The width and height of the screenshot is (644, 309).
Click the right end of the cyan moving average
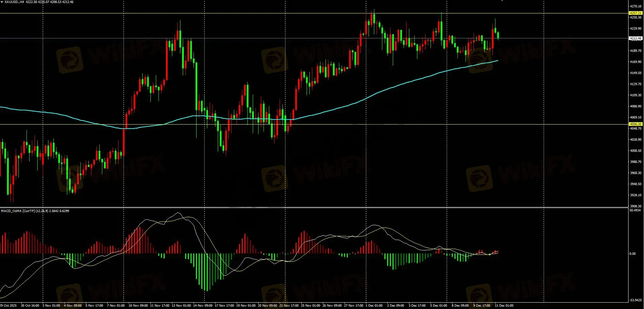[x=498, y=61]
